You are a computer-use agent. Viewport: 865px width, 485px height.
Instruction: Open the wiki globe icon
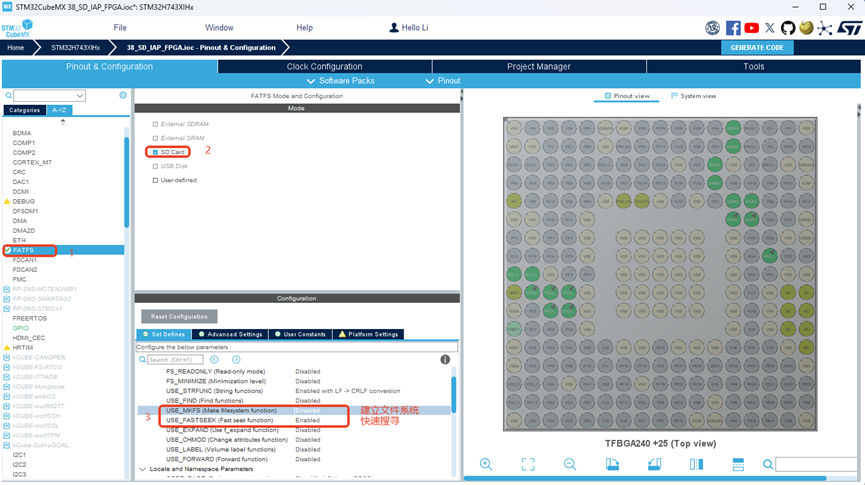click(806, 28)
